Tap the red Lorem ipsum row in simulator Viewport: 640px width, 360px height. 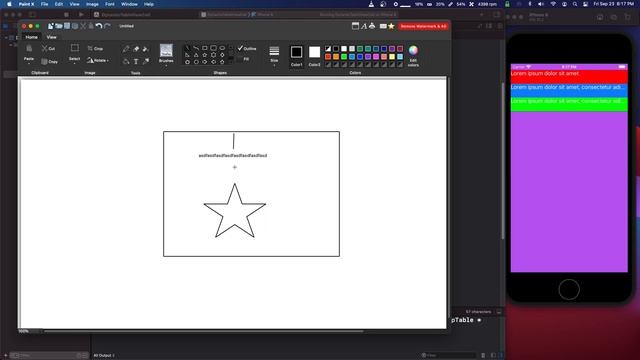click(569, 77)
